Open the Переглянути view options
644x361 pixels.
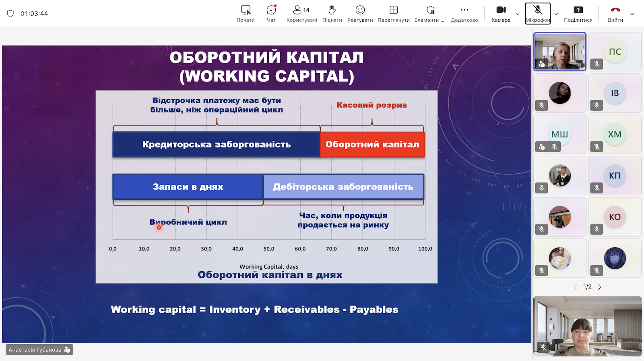[x=393, y=13]
